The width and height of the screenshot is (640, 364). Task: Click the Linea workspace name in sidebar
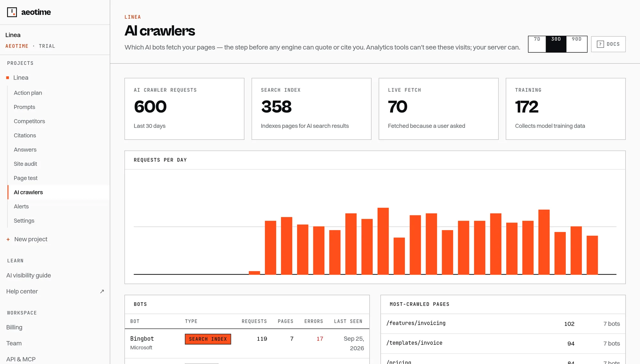coord(13,35)
